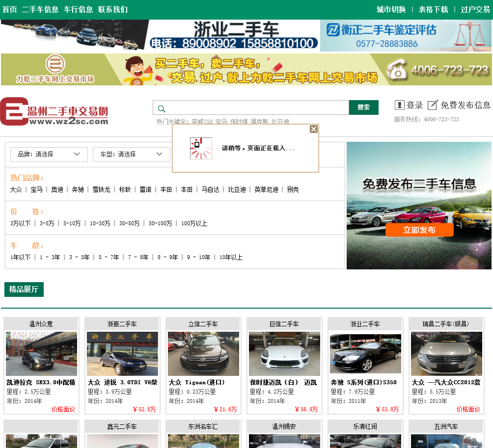Screen dimensions: 493x448
Task: Close the loading popup dialog
Action: click(x=313, y=129)
